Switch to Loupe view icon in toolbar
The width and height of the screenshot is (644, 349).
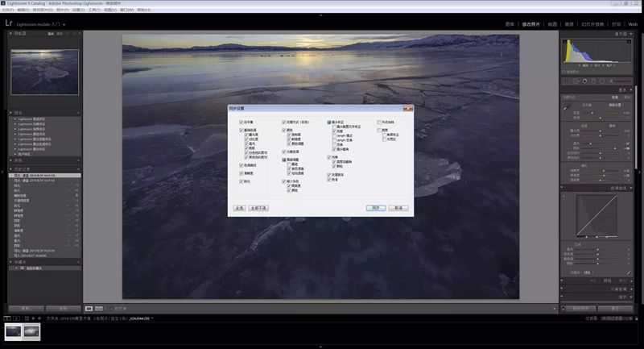click(x=89, y=309)
